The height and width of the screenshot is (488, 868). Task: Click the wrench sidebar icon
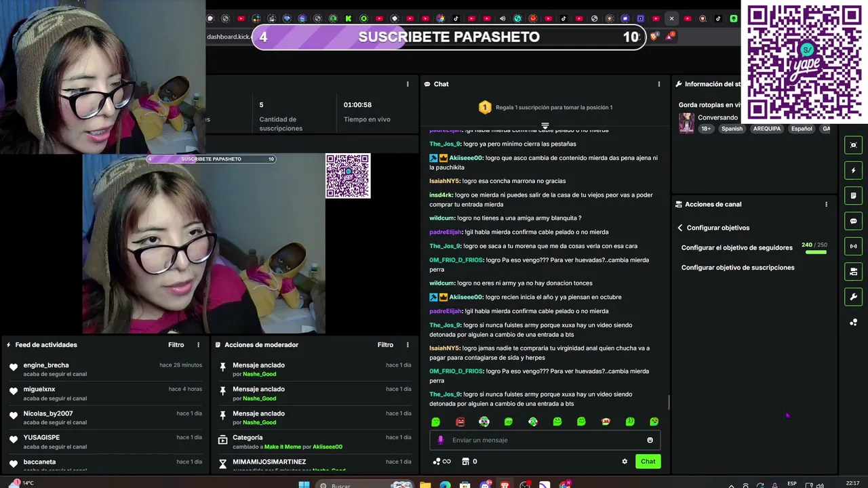click(x=853, y=297)
